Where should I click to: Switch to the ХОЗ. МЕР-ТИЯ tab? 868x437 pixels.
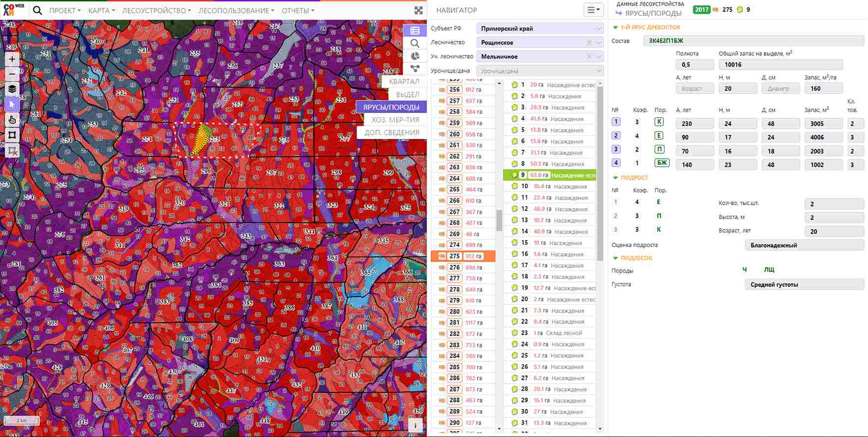[x=395, y=120]
